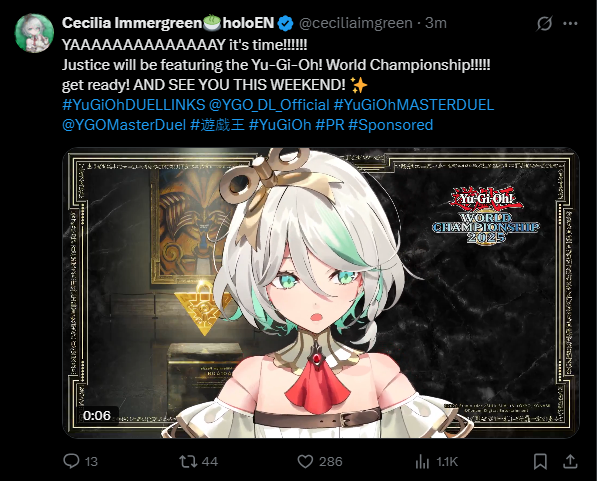The image size is (597, 481).
Task: Click the #遊戯王 hashtag
Action: (217, 125)
